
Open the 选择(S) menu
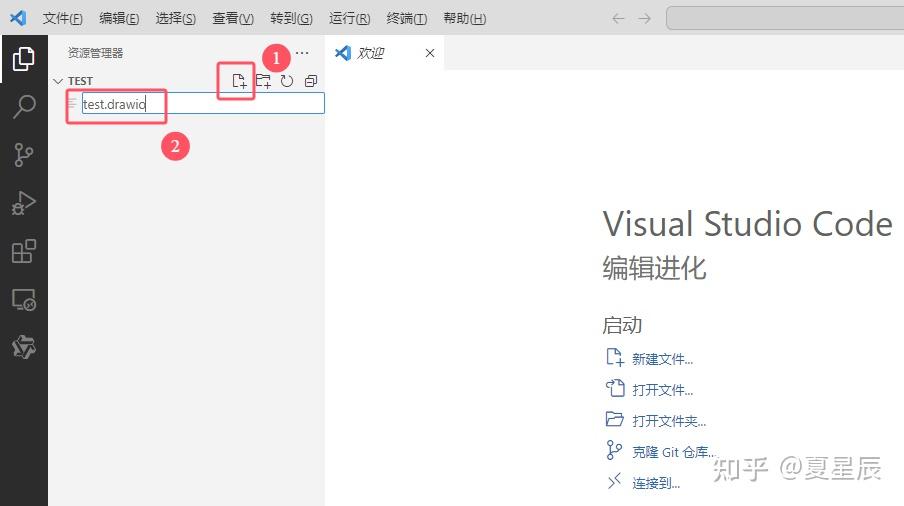(175, 18)
